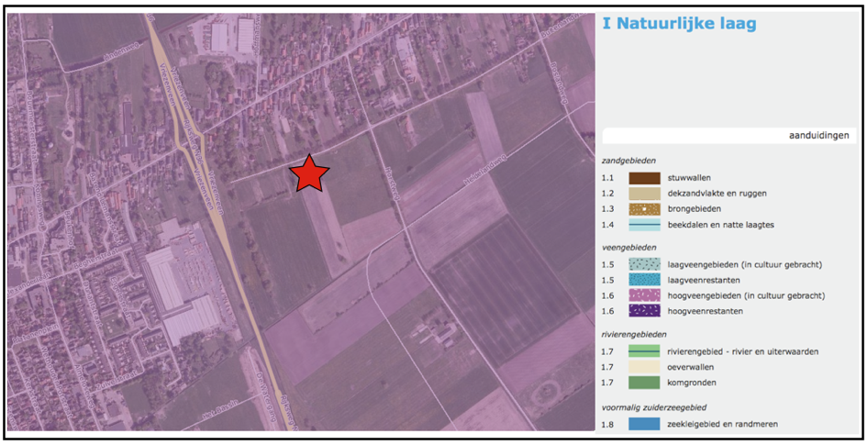Click the 'zeekleigebied en randmeren' label
The width and height of the screenshot is (868, 445).
coord(722,424)
